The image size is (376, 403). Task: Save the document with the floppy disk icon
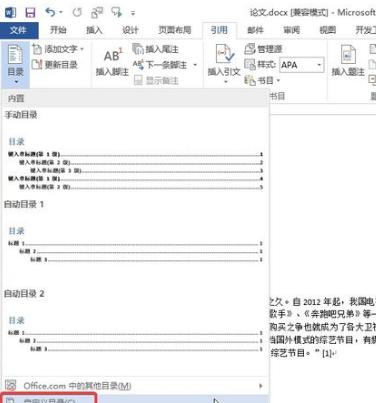[x=30, y=13]
